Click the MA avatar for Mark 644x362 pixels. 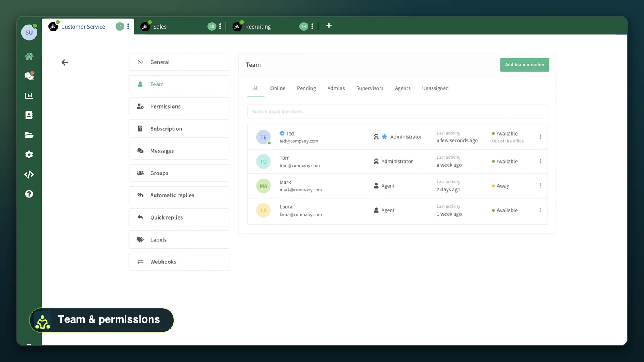click(x=263, y=186)
